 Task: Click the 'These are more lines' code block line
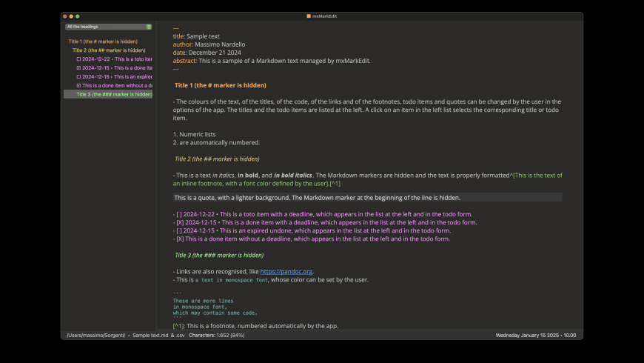tap(203, 301)
